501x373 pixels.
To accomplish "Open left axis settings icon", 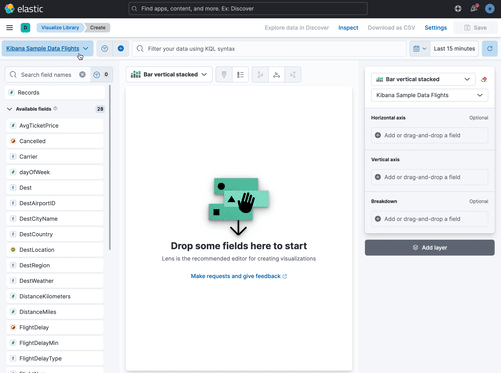I will (x=260, y=75).
